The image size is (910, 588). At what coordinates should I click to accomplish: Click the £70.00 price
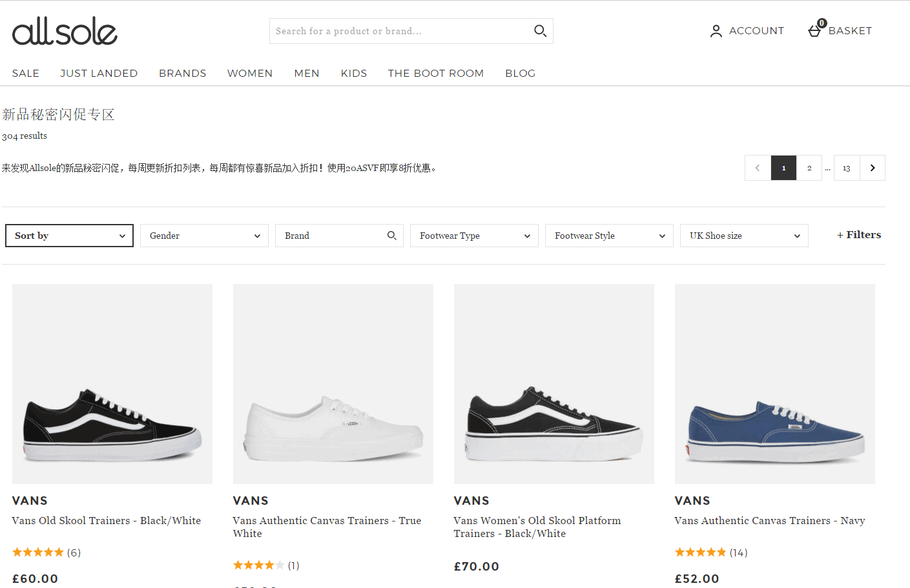[477, 567]
